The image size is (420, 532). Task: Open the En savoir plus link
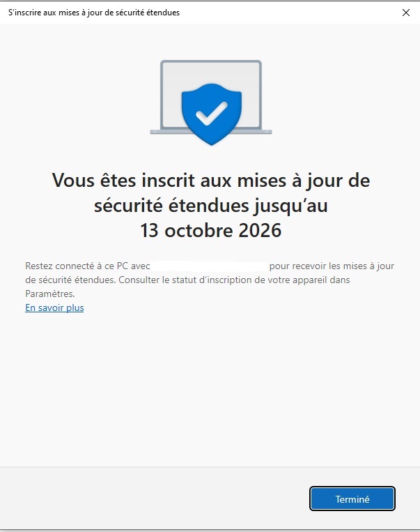point(54,307)
